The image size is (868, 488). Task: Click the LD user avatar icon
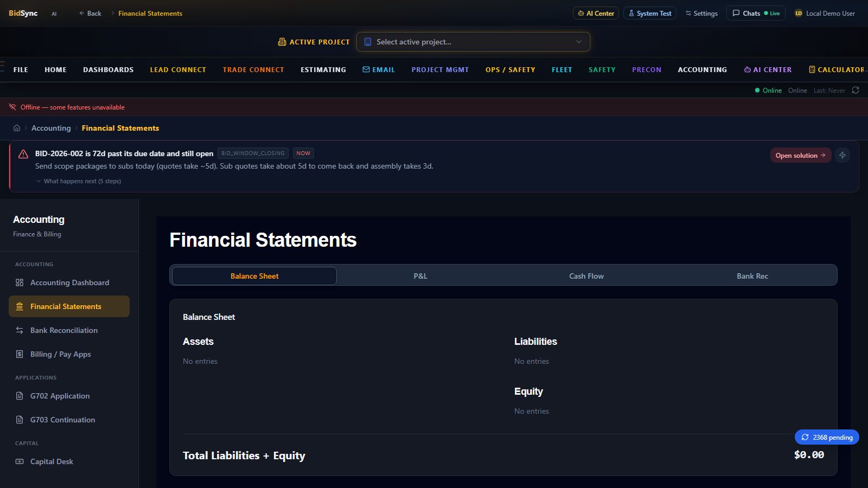click(x=799, y=13)
